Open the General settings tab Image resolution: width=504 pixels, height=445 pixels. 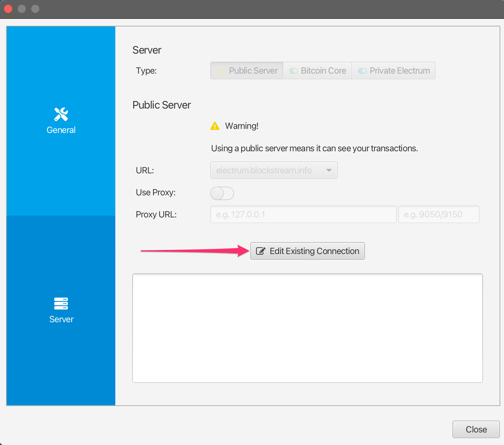point(61,121)
